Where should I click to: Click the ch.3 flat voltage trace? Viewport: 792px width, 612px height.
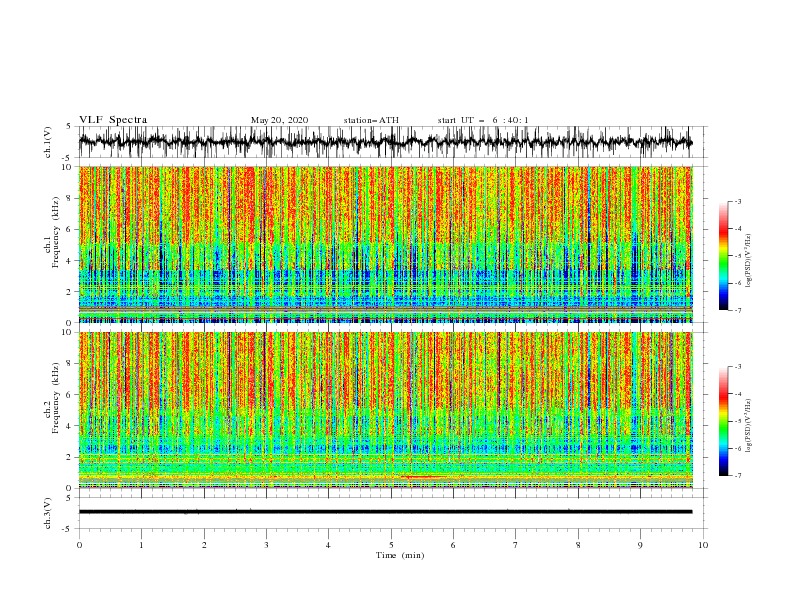pos(385,512)
